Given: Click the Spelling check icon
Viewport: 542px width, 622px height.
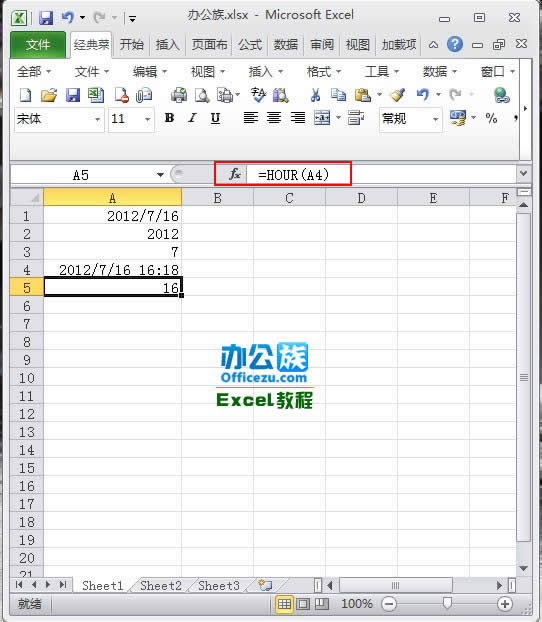Looking at the screenshot, I should (x=258, y=95).
